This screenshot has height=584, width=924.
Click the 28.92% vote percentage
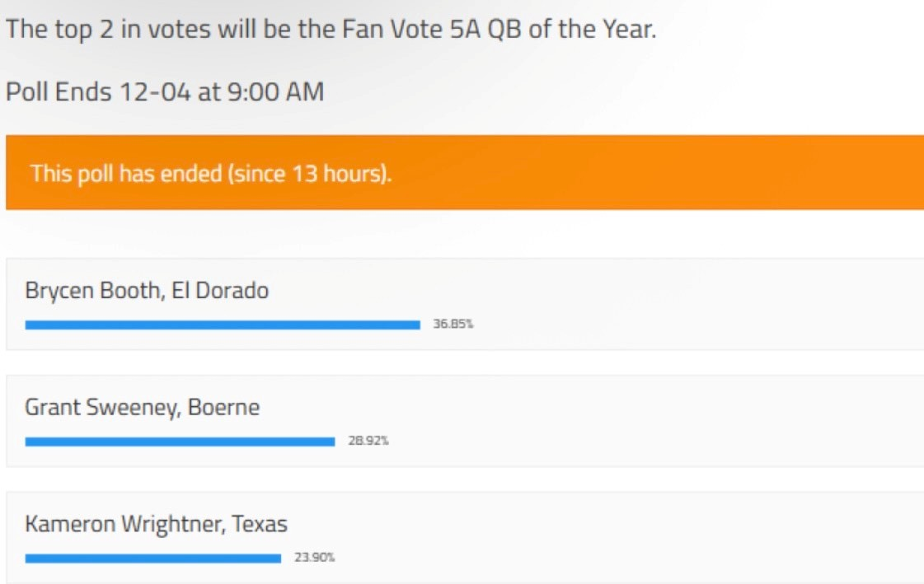tap(368, 442)
